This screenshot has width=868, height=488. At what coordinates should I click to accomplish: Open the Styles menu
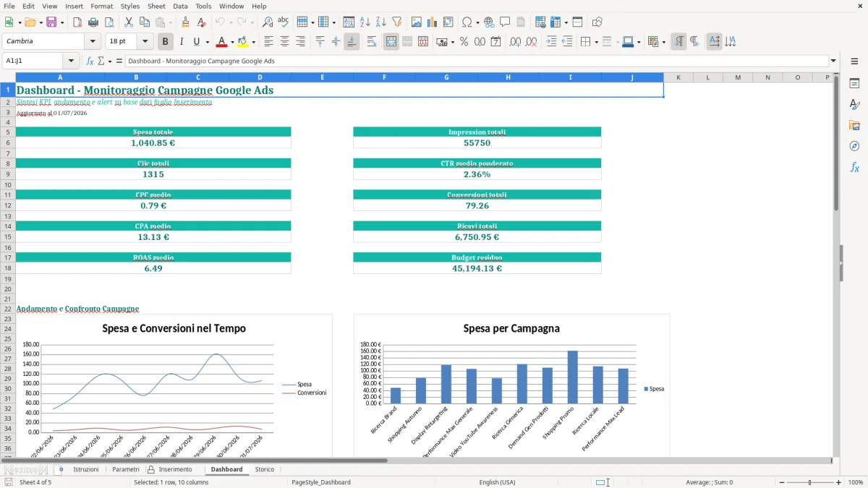pos(130,6)
